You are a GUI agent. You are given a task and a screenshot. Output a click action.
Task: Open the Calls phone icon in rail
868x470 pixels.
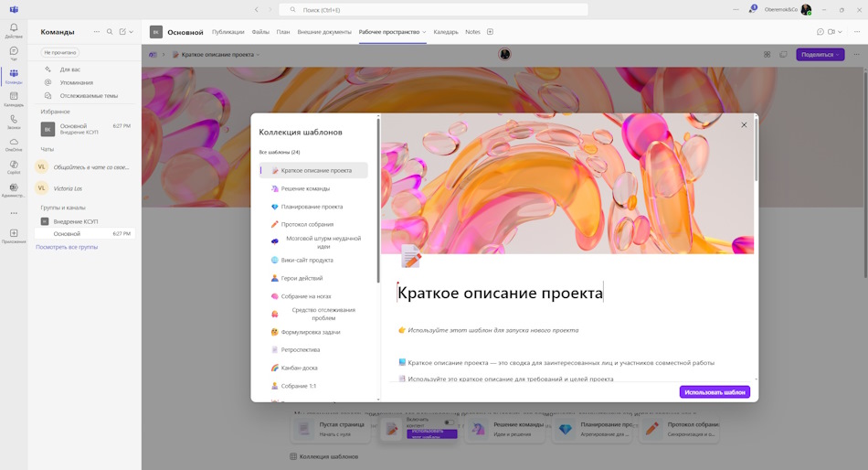[x=14, y=119]
